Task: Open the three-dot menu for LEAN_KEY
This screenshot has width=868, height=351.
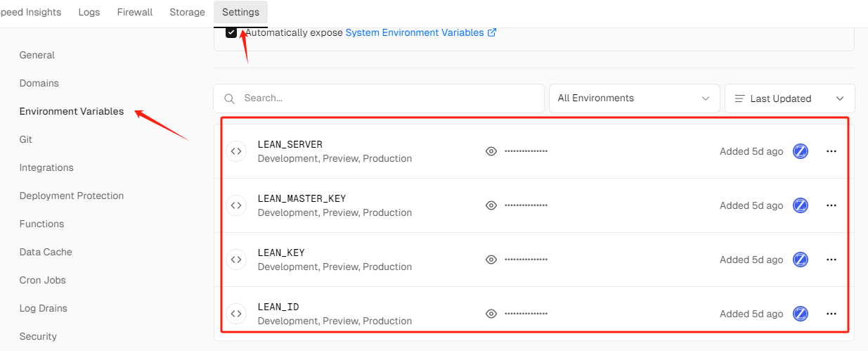Action: (x=831, y=260)
